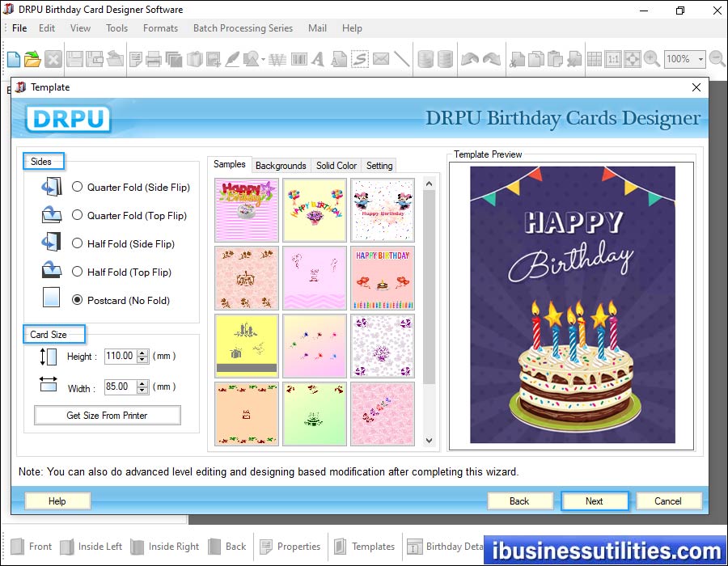
Task: Open the Batch Processing Series menu
Action: (x=243, y=28)
